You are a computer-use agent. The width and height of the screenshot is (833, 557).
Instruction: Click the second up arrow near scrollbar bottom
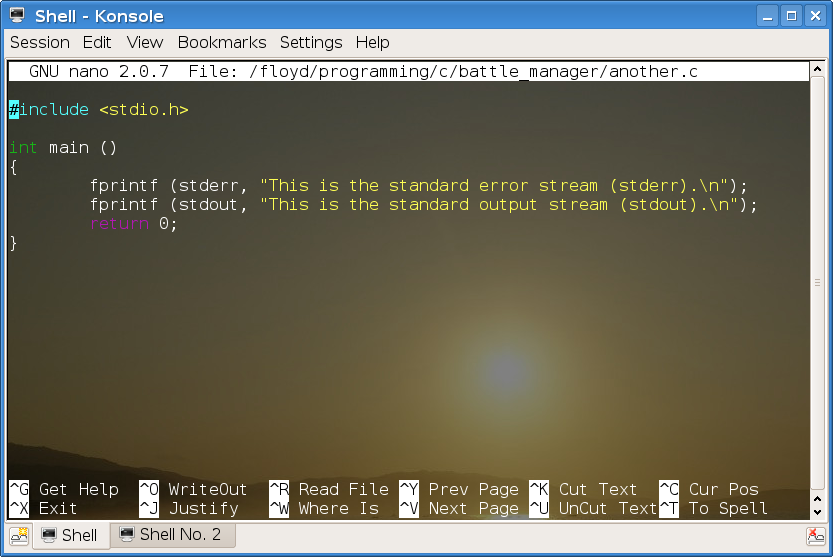coord(818,500)
